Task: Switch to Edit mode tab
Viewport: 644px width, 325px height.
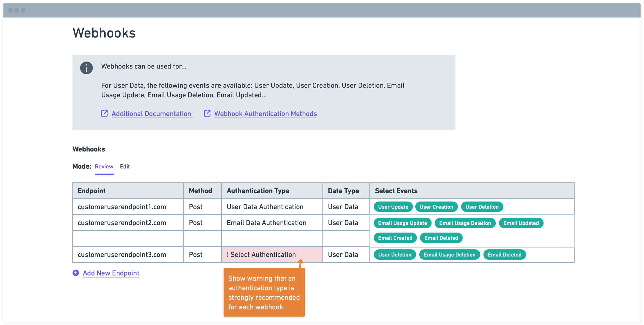Action: [125, 167]
